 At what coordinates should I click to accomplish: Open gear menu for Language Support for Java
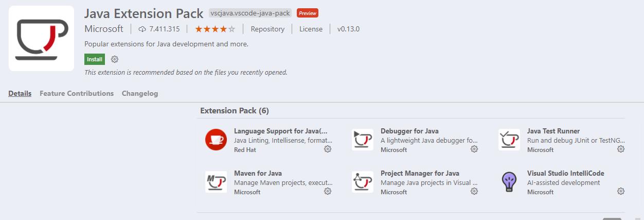(328, 149)
